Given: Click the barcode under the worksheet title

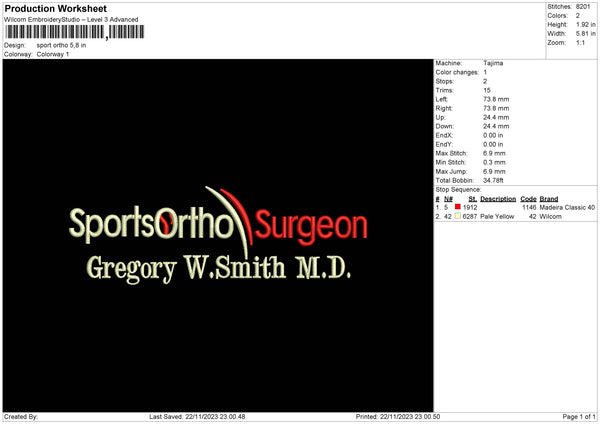Looking at the screenshot, I should 75,32.
